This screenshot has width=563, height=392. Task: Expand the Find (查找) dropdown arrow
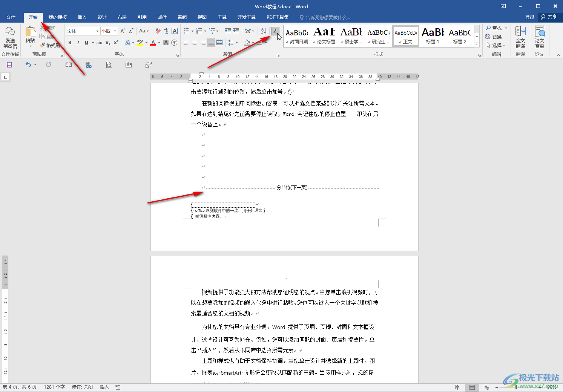506,28
